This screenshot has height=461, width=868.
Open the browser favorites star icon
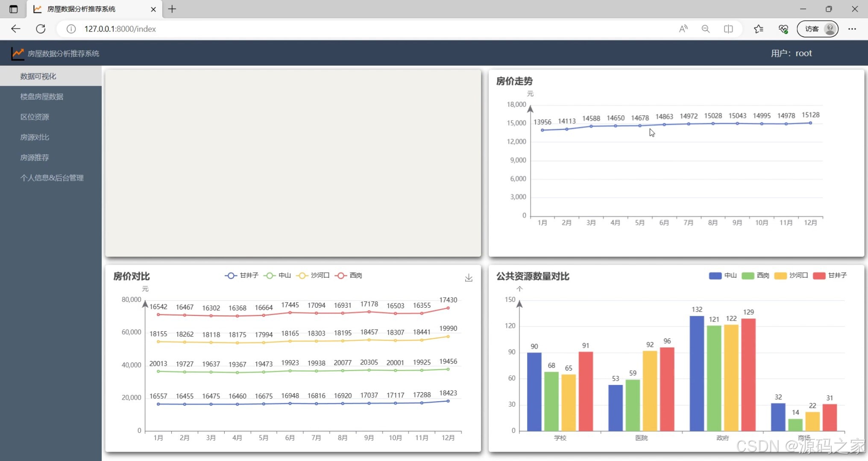coord(759,29)
